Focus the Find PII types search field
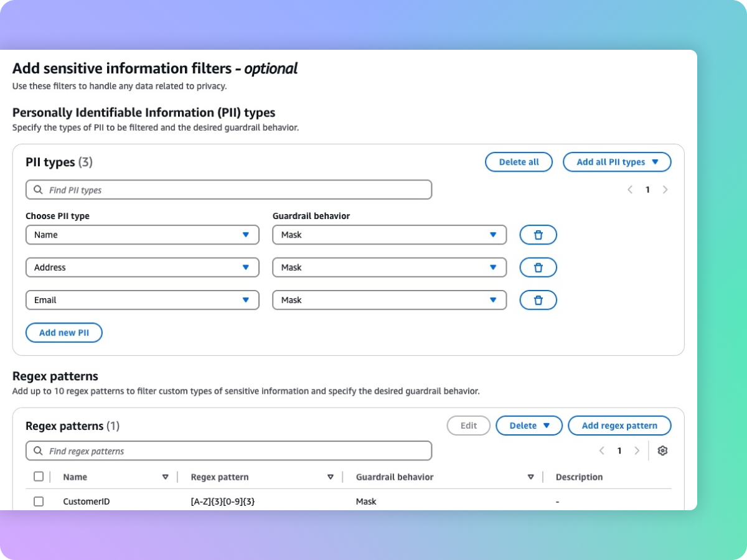 click(x=228, y=190)
